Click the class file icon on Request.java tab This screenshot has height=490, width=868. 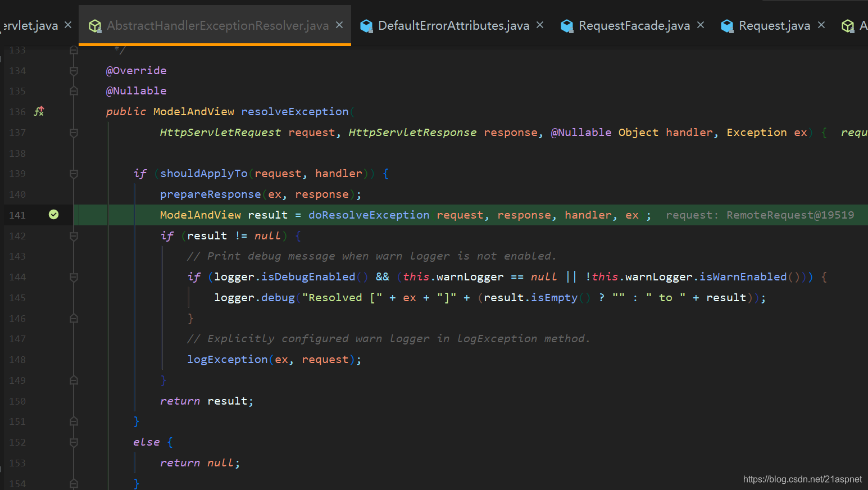coord(727,26)
